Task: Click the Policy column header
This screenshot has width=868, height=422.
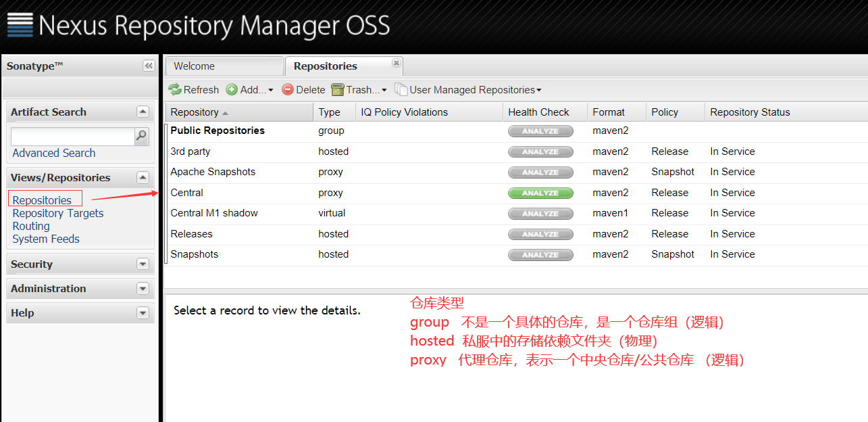Action: tap(675, 112)
